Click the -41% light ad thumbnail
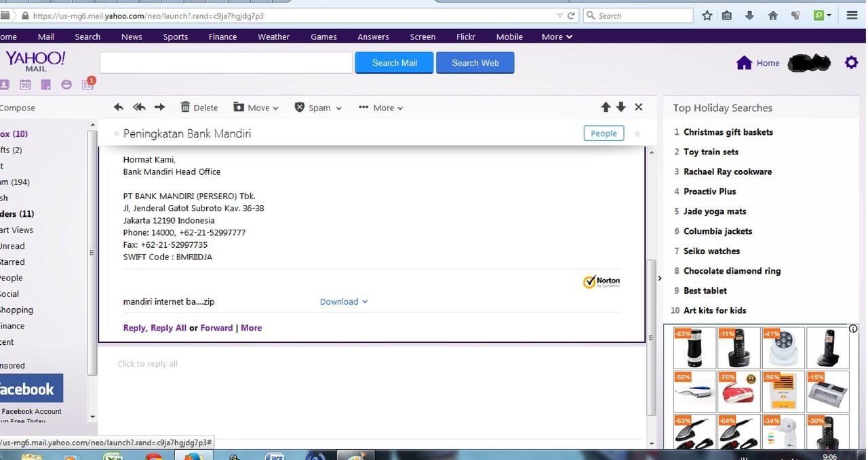The height and width of the screenshot is (460, 868). tap(783, 348)
